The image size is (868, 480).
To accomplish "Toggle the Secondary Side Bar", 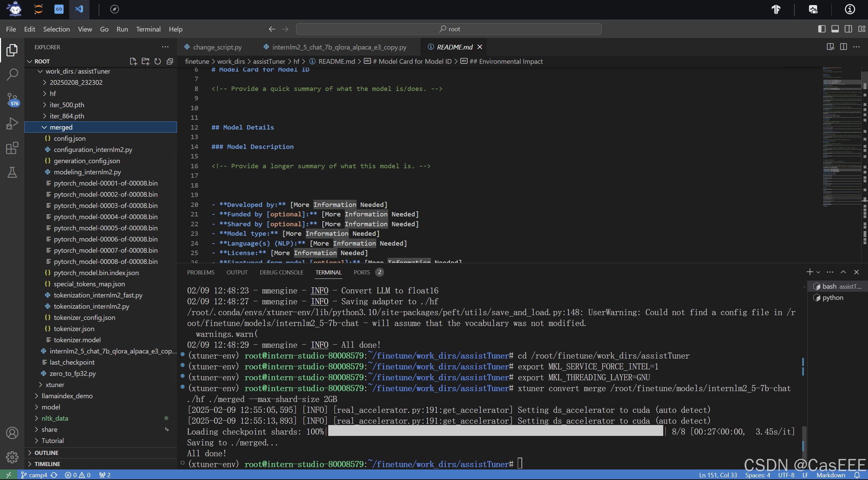I will click(x=848, y=29).
